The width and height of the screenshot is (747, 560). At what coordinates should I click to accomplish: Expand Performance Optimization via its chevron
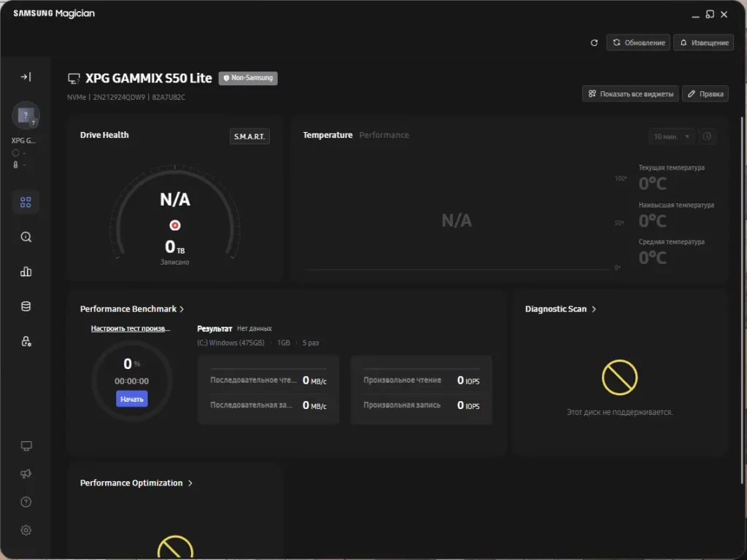click(x=190, y=483)
